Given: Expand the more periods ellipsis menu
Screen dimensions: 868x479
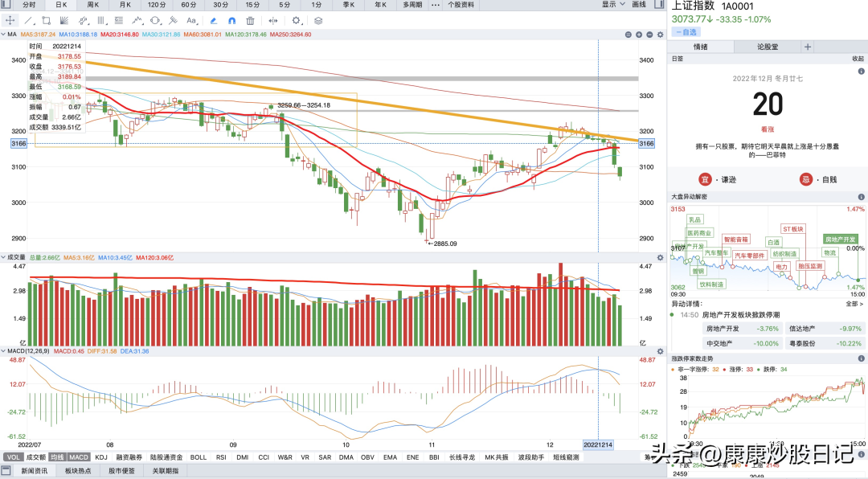Looking at the screenshot, I should (436, 5).
